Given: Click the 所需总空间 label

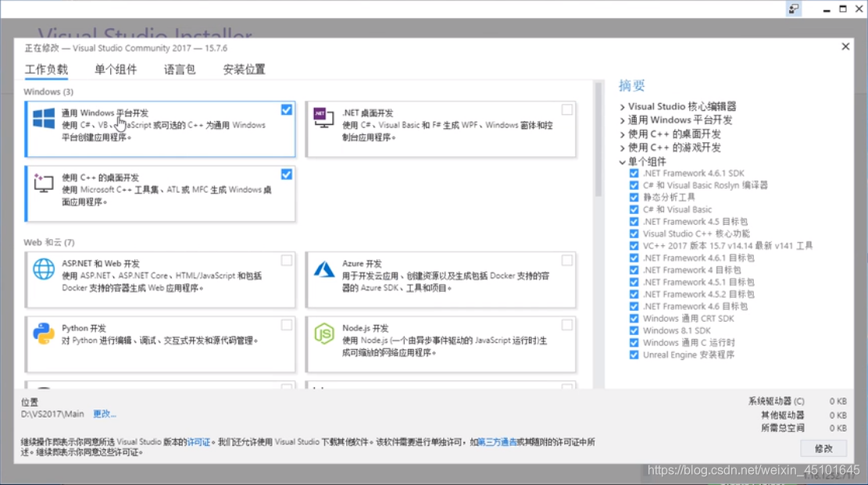Looking at the screenshot, I should point(783,428).
